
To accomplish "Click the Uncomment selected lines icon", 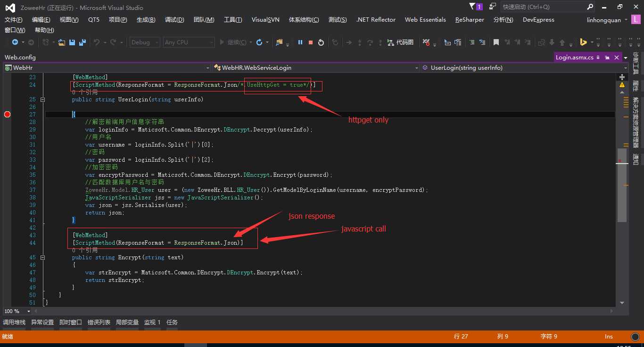I will [482, 42].
